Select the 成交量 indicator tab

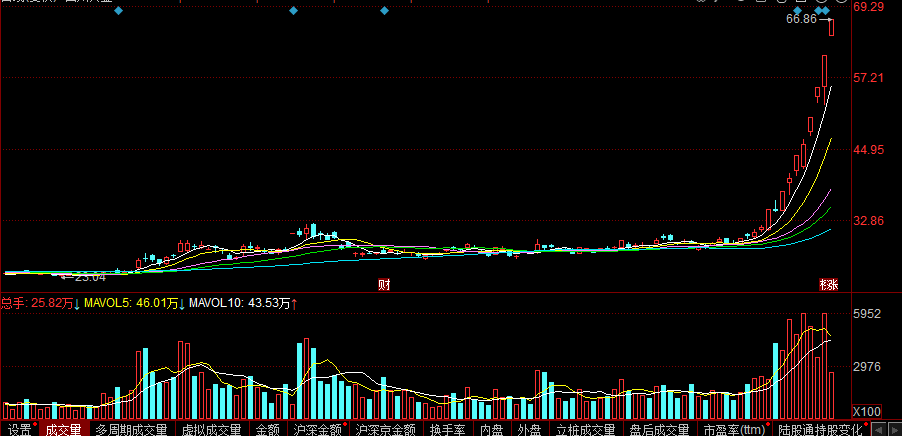[x=64, y=429]
